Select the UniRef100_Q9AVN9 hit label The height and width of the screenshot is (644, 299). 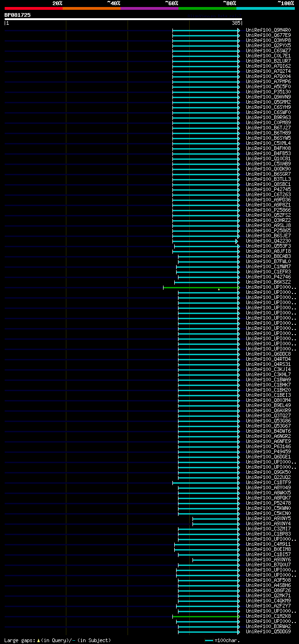tap(268, 97)
